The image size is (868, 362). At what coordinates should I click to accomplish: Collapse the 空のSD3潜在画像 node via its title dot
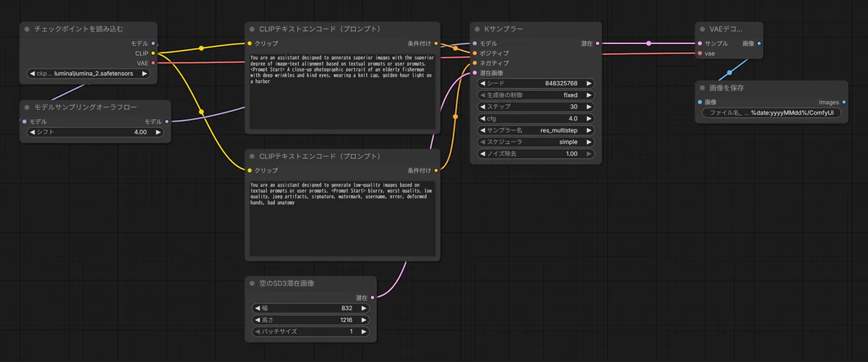coord(252,283)
